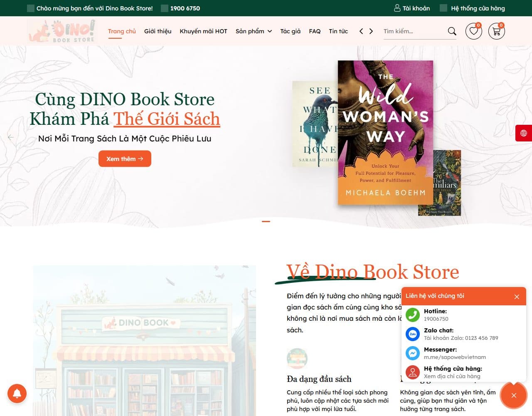Click the round orange floating close button
The width and height of the screenshot is (532, 416).
(514, 395)
